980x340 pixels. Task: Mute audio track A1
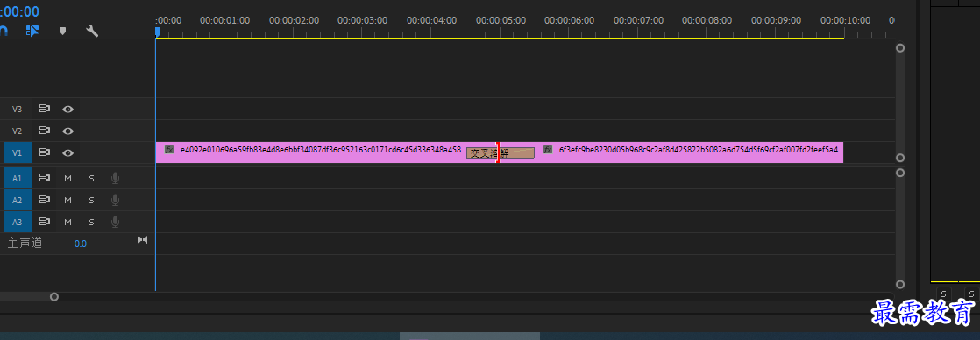[x=68, y=179]
